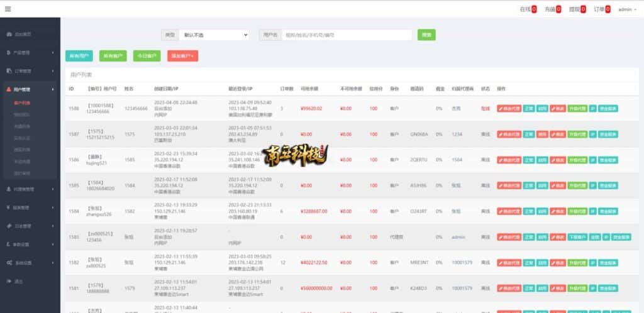644x313 pixels.
Task: Click invite code 2QERTU
Action: click(x=418, y=160)
